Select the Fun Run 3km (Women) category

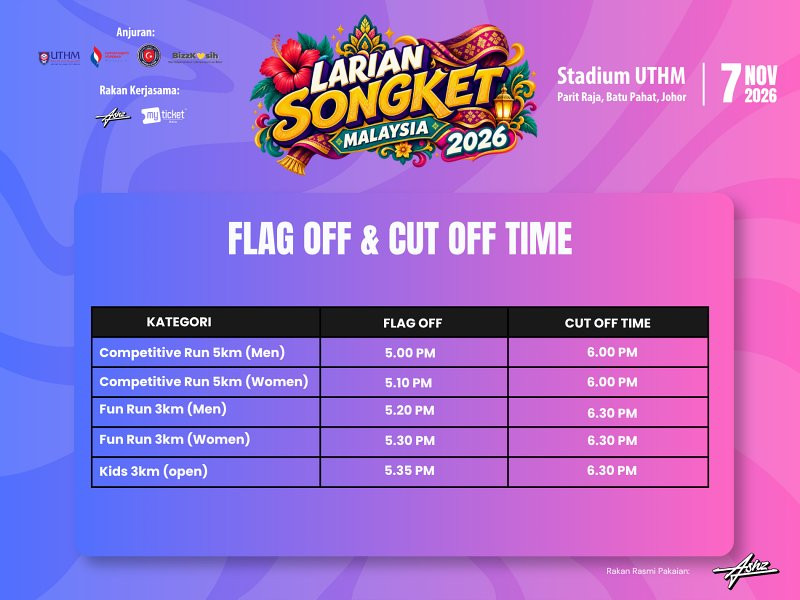point(174,439)
